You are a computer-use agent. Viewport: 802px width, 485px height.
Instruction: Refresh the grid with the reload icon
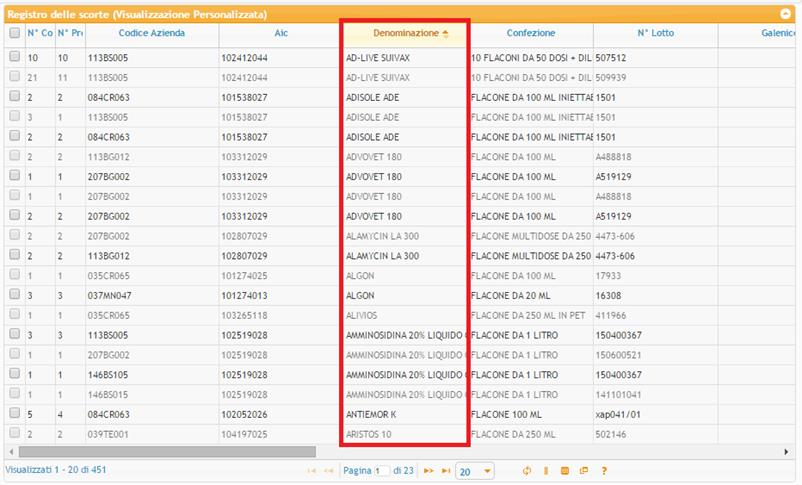coord(527,471)
